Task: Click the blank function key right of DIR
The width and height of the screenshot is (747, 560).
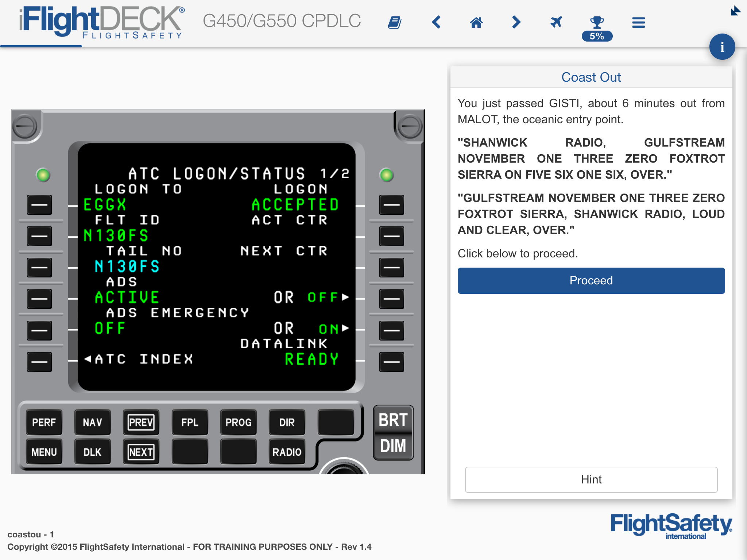Action: tap(336, 422)
